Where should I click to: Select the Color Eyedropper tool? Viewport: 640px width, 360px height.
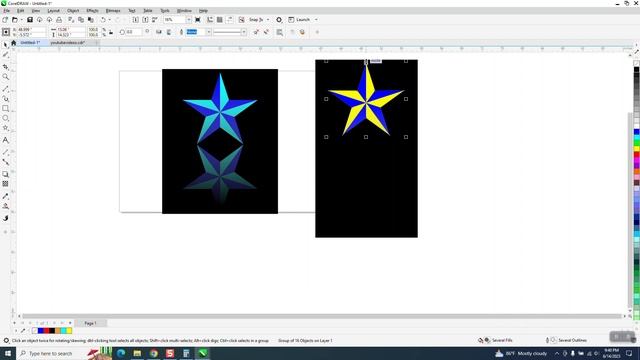(x=5, y=196)
